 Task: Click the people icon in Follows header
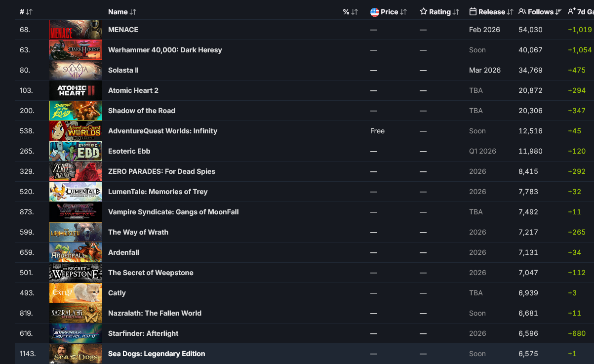pos(522,12)
